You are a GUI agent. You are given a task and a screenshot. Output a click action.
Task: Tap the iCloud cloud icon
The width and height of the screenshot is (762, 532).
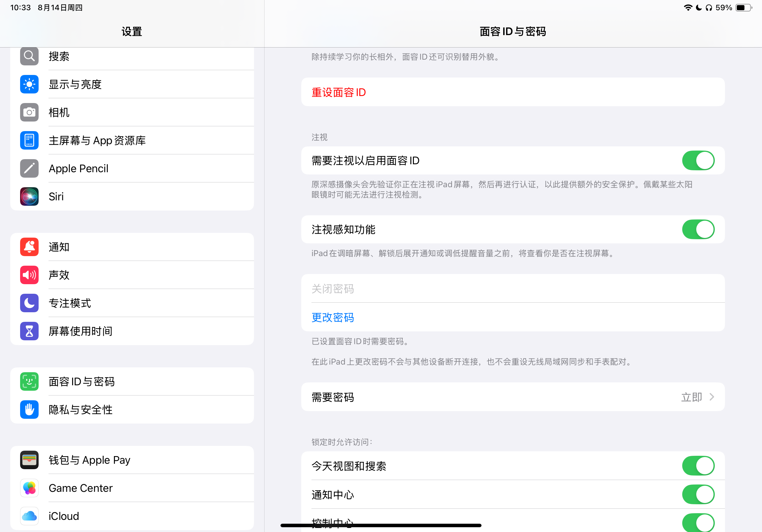[x=29, y=516]
